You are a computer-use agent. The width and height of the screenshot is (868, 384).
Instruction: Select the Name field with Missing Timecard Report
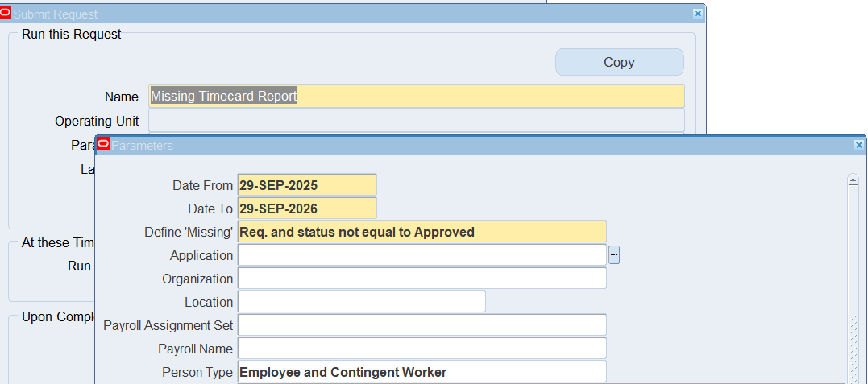click(x=416, y=97)
